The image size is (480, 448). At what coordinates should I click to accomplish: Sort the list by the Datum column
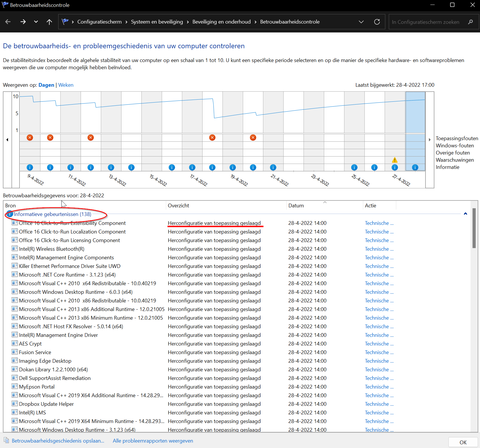[x=324, y=206]
